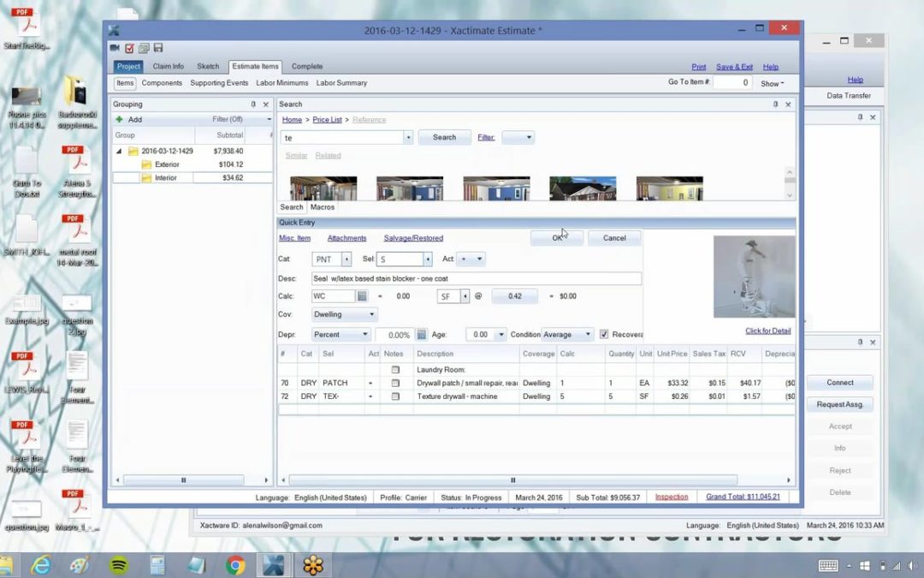The height and width of the screenshot is (578, 924).
Task: Click the Save & Exit link
Action: point(734,68)
